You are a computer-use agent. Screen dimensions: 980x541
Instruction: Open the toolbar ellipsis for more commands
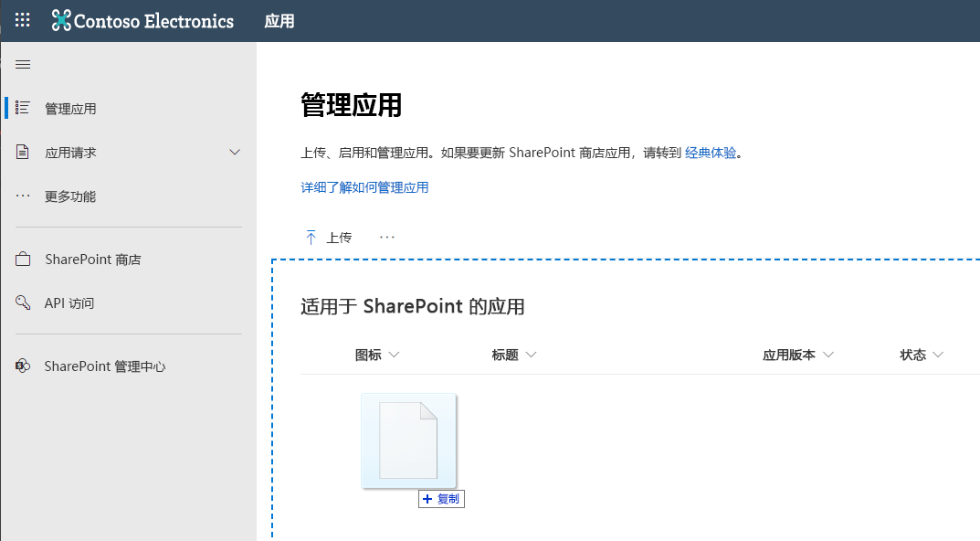tap(386, 237)
